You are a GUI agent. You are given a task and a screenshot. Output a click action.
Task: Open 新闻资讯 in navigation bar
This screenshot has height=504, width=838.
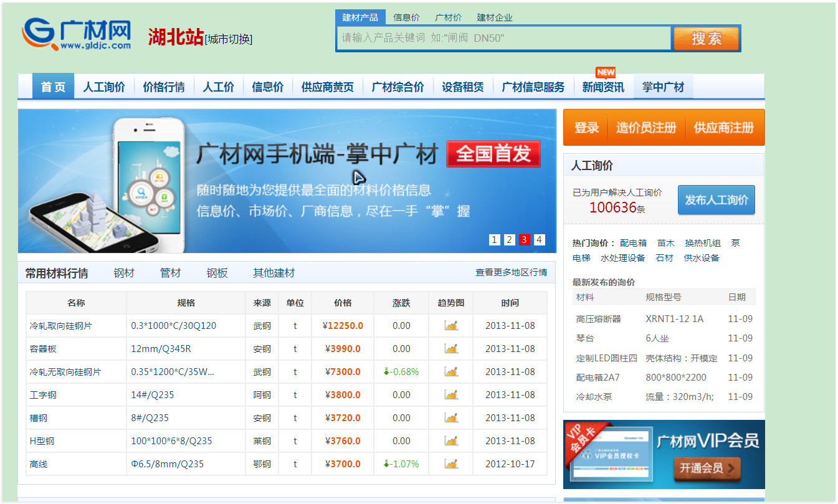603,87
